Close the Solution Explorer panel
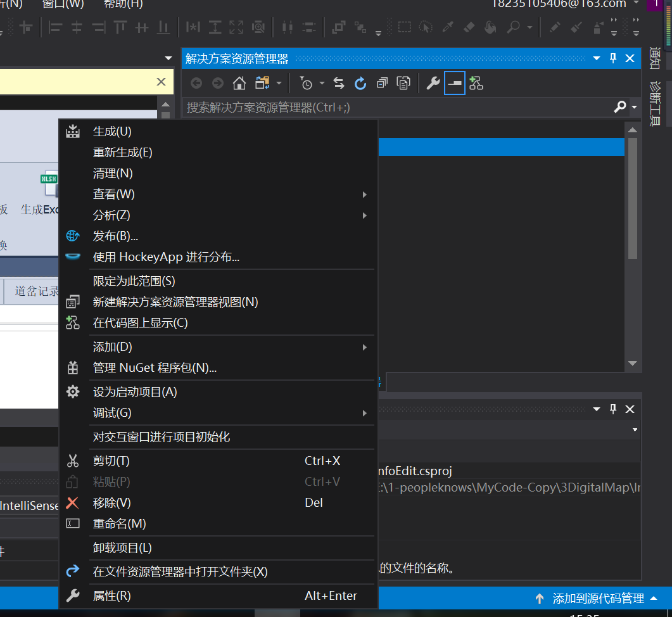The height and width of the screenshot is (617, 672). click(630, 58)
